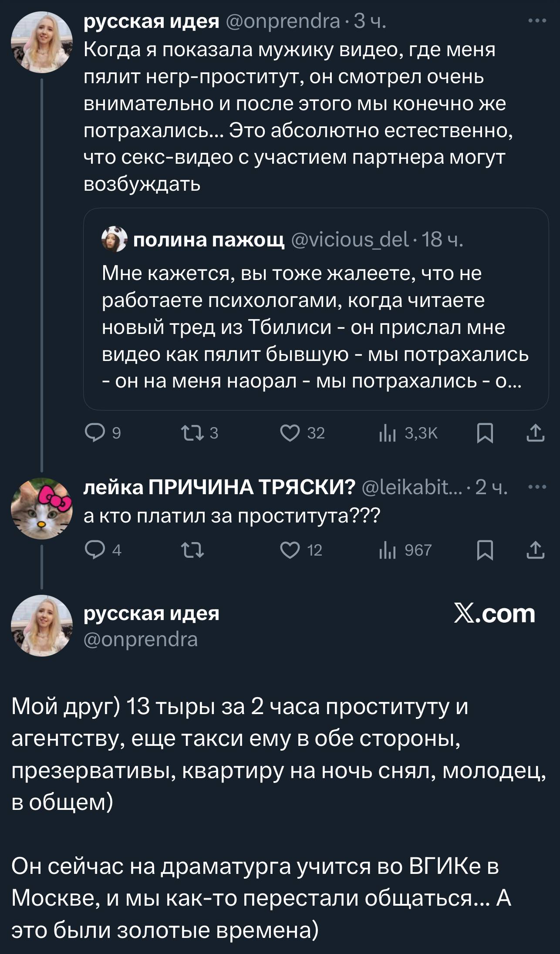This screenshot has height=954, width=560.
Task: Click the X.com logo
Action: click(495, 614)
